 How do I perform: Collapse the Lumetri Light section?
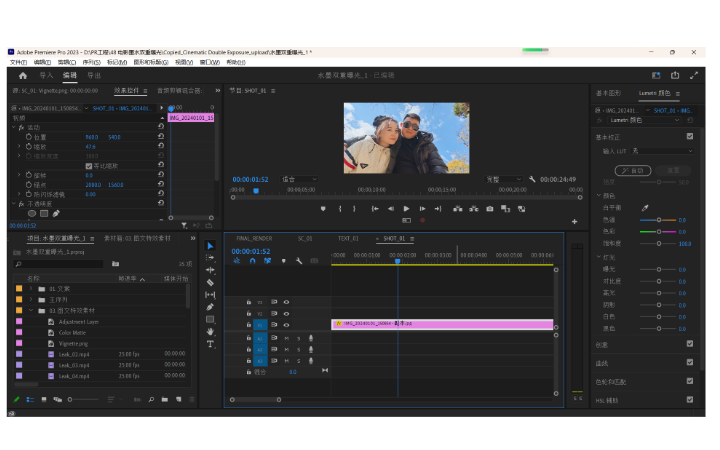pyautogui.click(x=599, y=257)
